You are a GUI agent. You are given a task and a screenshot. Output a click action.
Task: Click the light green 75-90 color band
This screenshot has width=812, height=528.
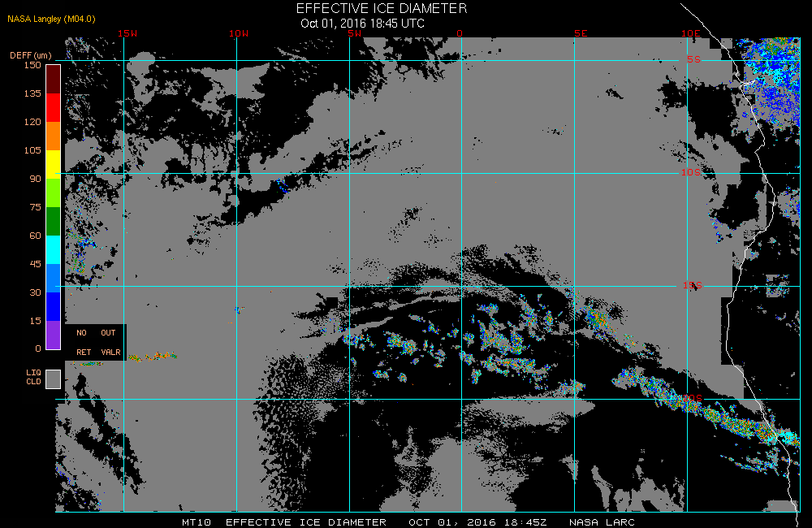54,193
